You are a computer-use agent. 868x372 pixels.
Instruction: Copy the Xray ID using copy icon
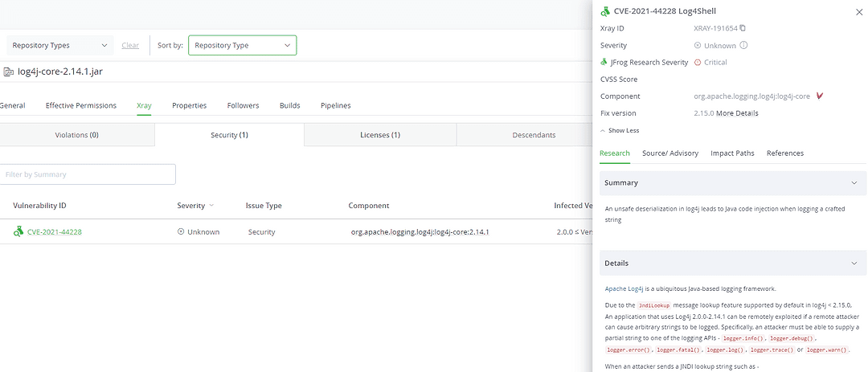[x=743, y=28]
